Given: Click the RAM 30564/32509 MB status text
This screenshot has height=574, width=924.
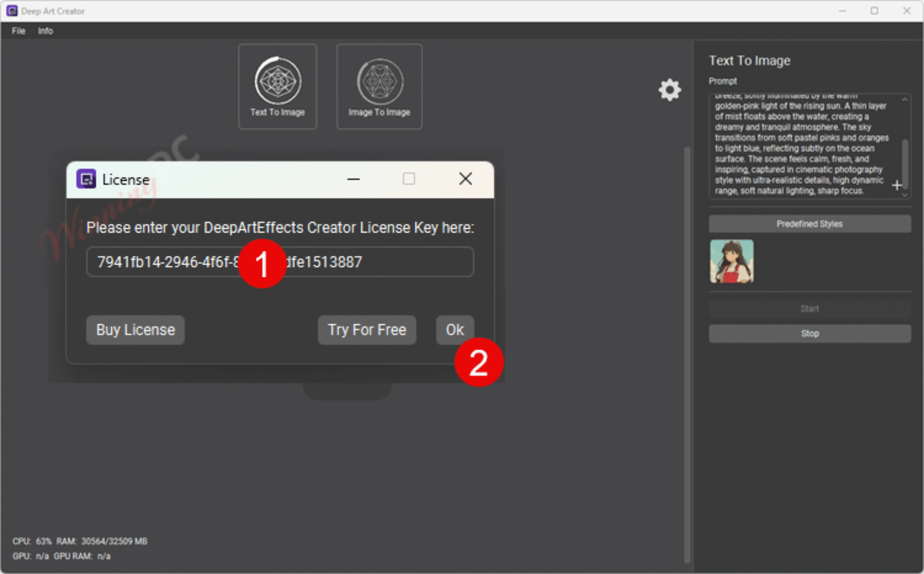Looking at the screenshot, I should point(102,541).
